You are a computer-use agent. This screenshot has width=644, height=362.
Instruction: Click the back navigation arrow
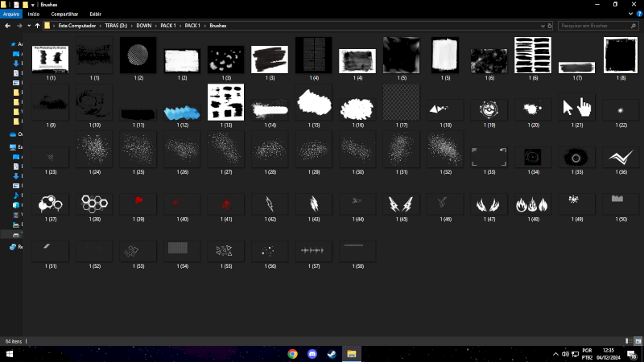(6, 26)
